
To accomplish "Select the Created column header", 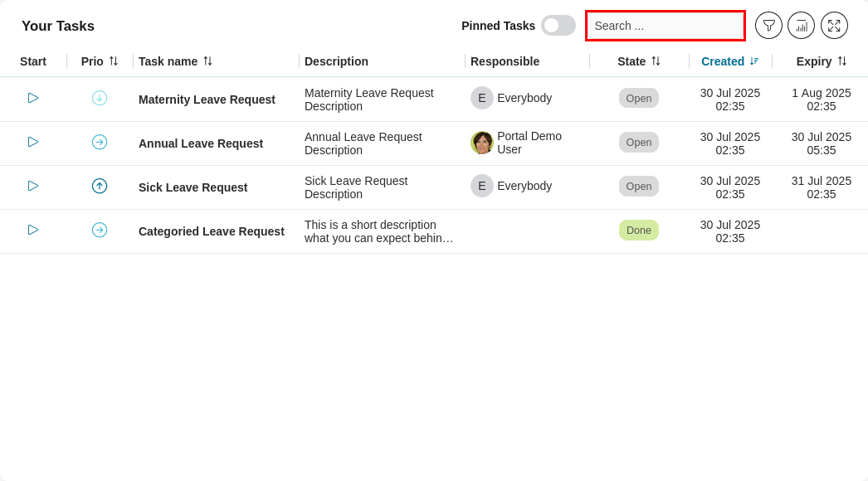I will (724, 61).
